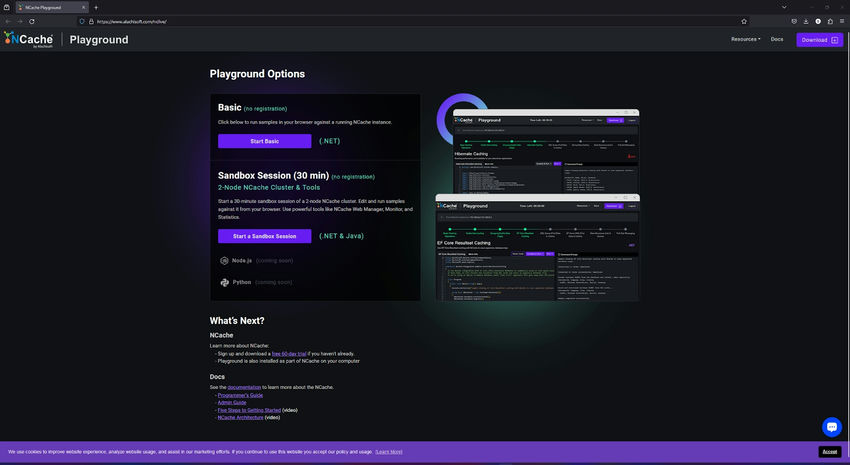The height and width of the screenshot is (465, 850).
Task: Click the What's Next? heading
Action: (237, 321)
